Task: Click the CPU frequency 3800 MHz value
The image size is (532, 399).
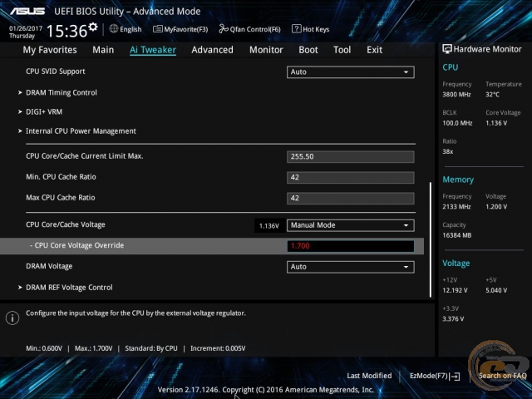Action: pos(456,95)
